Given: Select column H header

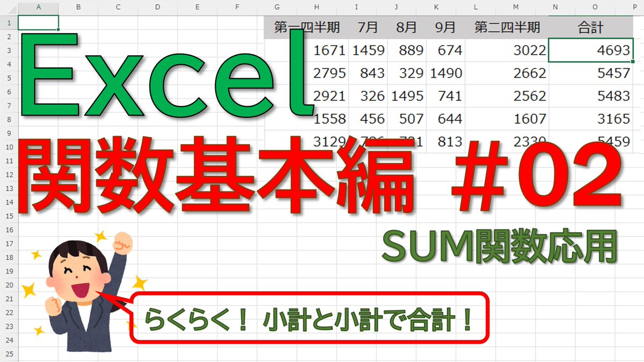Looking at the screenshot, I should (x=316, y=8).
